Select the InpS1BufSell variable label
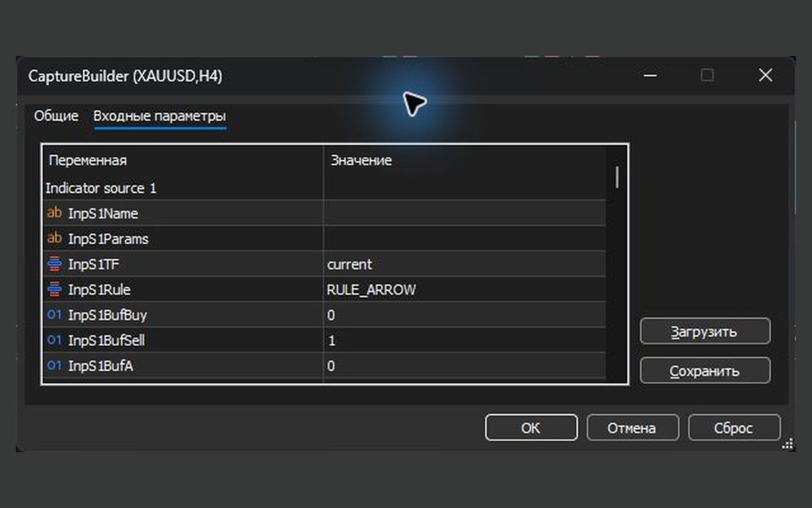The width and height of the screenshot is (812, 508). [x=107, y=340]
